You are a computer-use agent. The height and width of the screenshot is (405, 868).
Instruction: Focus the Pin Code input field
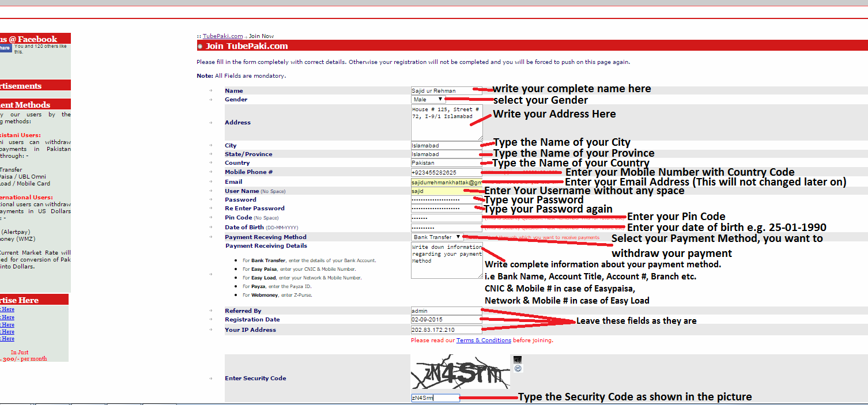(x=446, y=218)
